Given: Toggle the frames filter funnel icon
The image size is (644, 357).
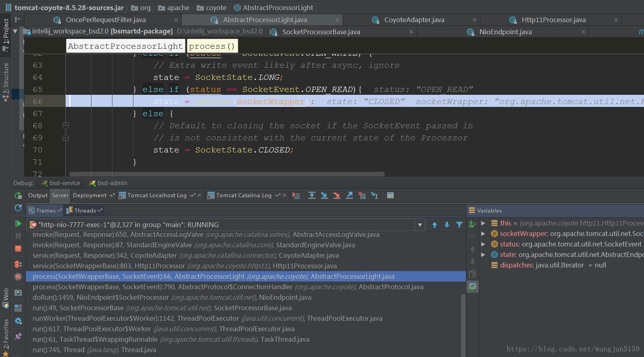Looking at the screenshot, I should point(459,225).
